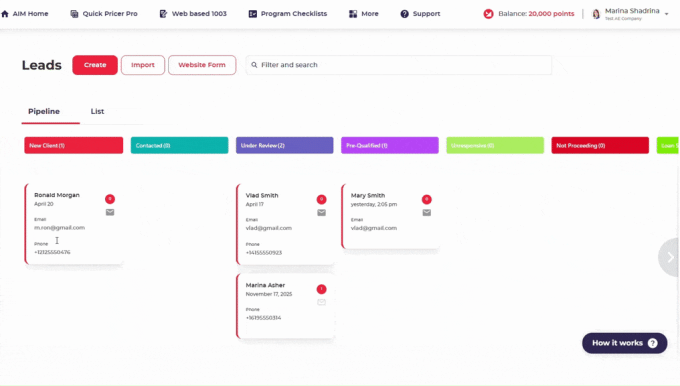Image resolution: width=680 pixels, height=386 pixels.
Task: Select the dark red Not Proceeding stage header
Action: point(600,145)
